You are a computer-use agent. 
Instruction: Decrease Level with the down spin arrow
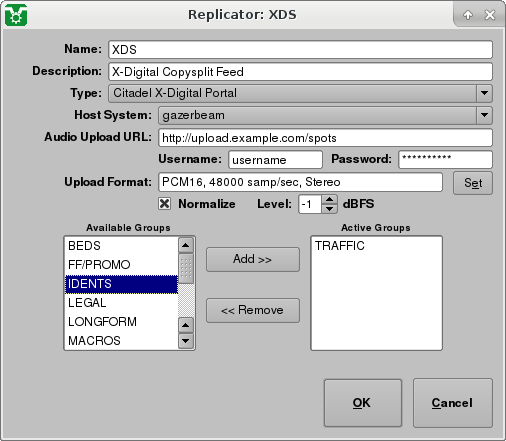(x=329, y=209)
